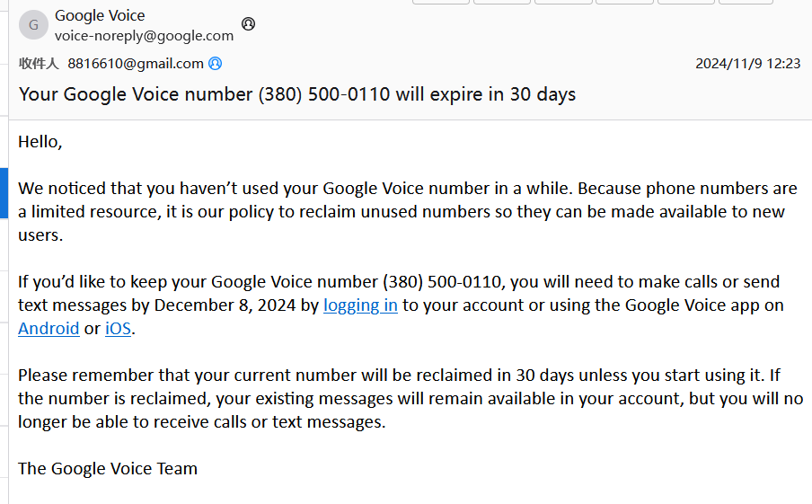The width and height of the screenshot is (812, 504).
Task: Click the blue selection bar at left edge
Action: click(x=4, y=192)
